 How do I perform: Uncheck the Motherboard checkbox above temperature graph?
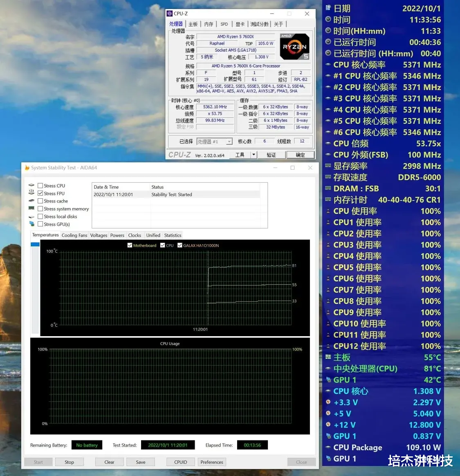(x=130, y=245)
